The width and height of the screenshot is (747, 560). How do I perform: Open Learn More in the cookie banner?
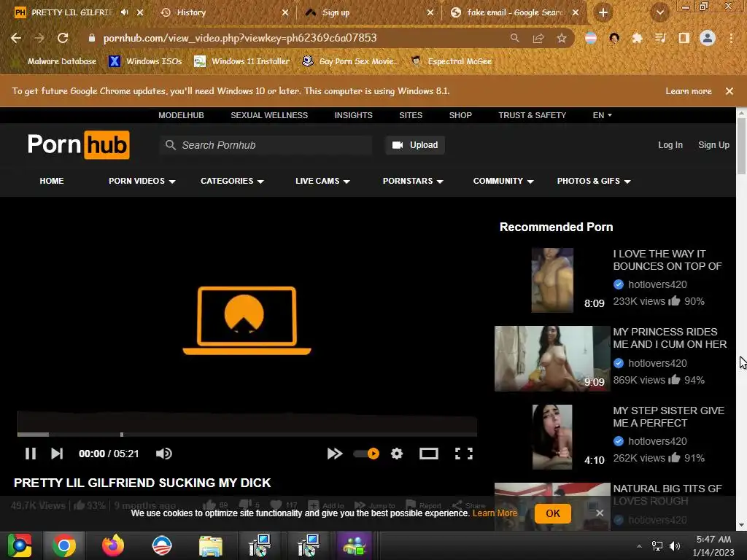495,513
